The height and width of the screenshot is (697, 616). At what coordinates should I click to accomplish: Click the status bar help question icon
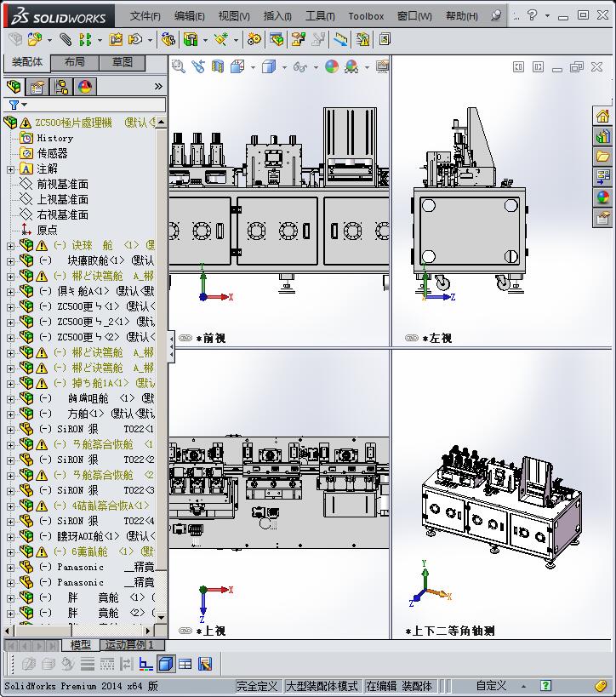coord(545,686)
